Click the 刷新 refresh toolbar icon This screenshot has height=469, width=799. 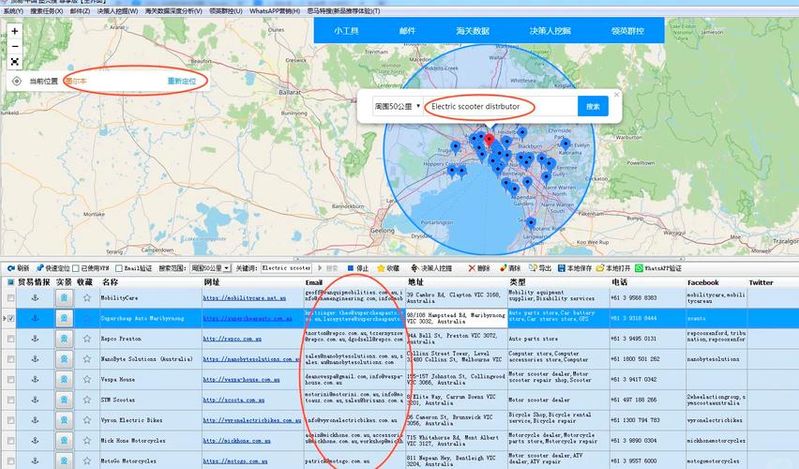pyautogui.click(x=18, y=268)
